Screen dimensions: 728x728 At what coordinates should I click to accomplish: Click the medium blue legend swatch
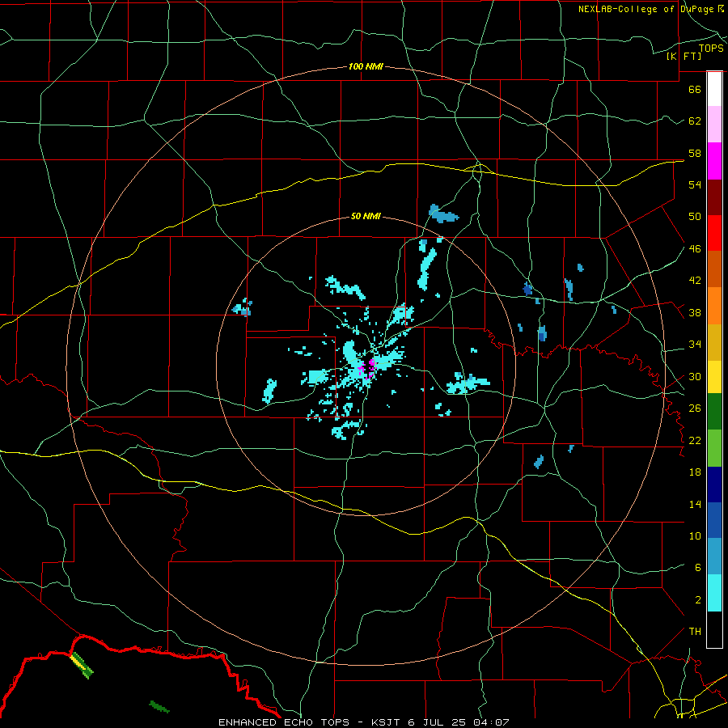pyautogui.click(x=714, y=520)
